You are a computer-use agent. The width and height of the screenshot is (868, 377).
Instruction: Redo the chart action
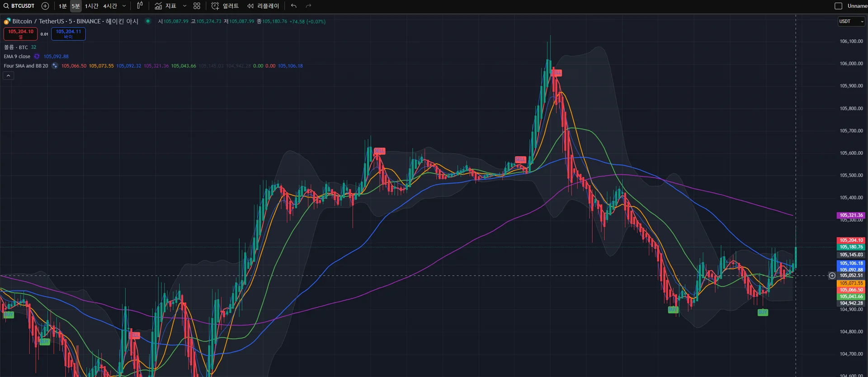308,6
